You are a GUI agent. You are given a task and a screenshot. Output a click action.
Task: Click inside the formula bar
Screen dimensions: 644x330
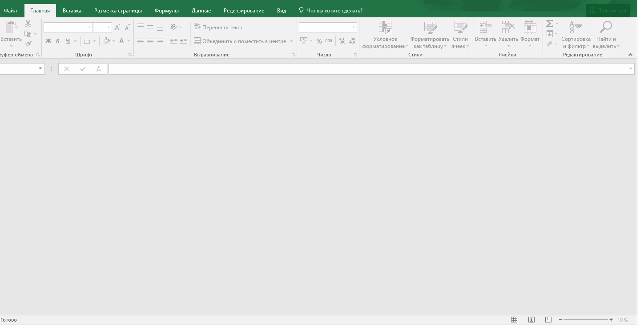tap(368, 69)
